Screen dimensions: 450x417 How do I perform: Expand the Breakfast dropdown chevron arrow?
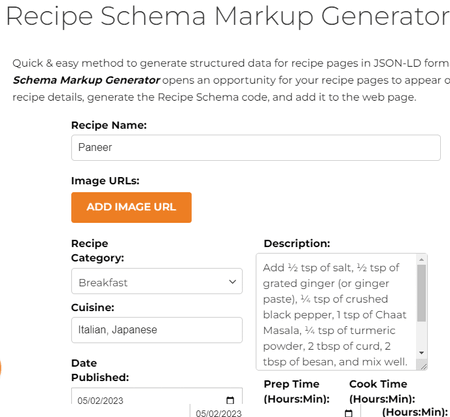(x=232, y=282)
